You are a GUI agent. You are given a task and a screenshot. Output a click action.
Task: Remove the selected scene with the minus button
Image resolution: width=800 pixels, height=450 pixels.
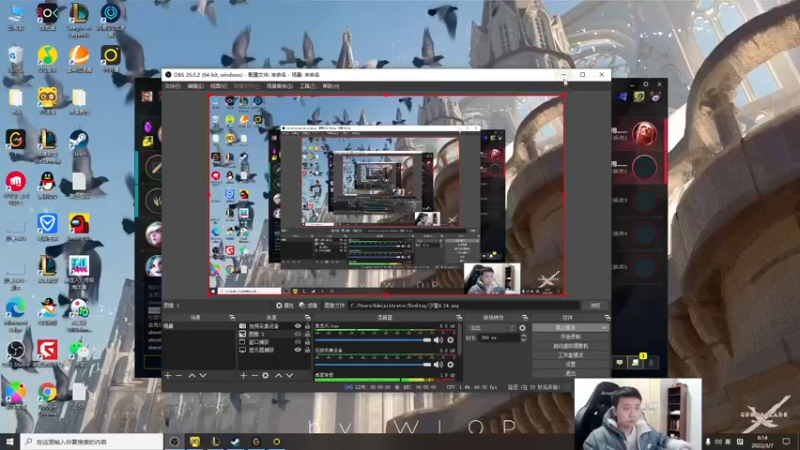tap(179, 376)
